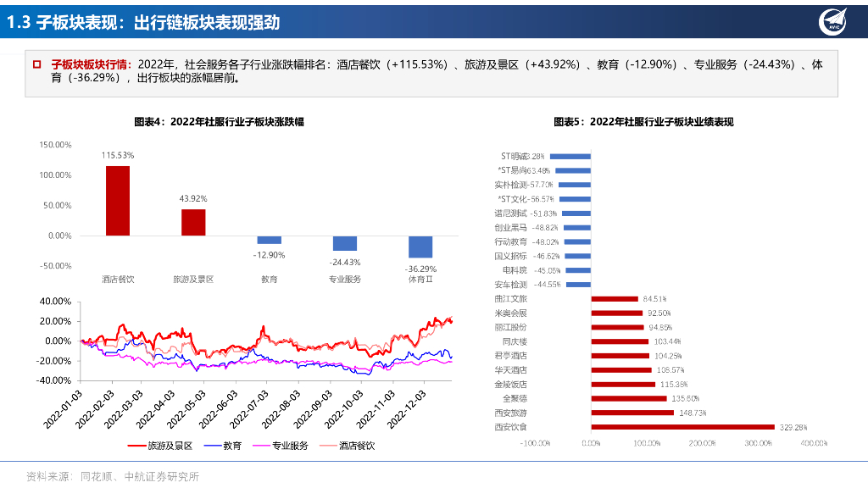This screenshot has height=488, width=868.
Task: Click the red square bullet before 子板块板块行情
Action: [37, 64]
